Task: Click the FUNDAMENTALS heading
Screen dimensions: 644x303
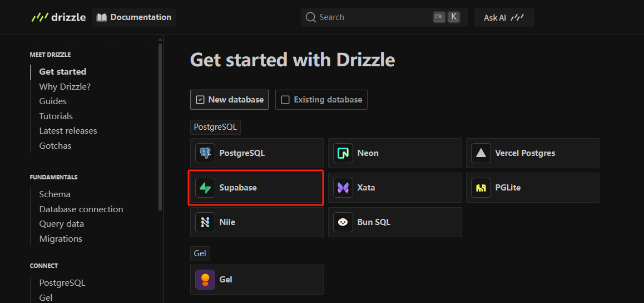Action: tap(53, 177)
